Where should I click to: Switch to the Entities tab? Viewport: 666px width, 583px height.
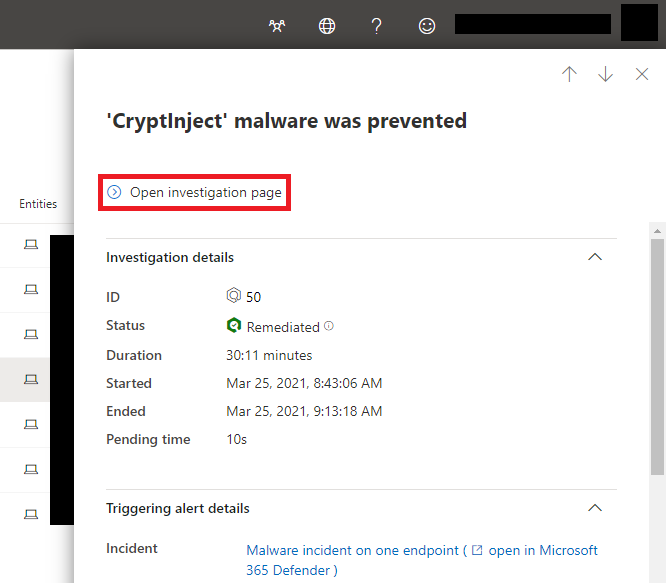click(x=38, y=204)
